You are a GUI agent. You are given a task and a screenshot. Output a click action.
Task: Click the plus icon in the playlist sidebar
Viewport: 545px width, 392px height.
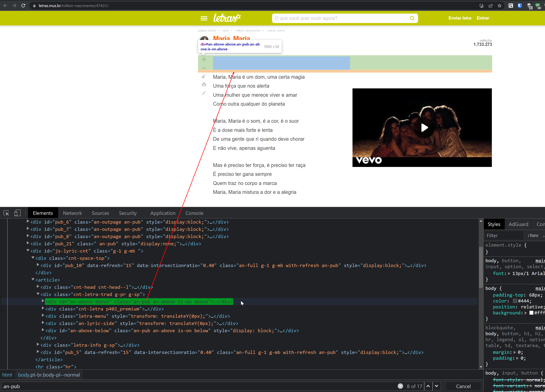[204, 59]
